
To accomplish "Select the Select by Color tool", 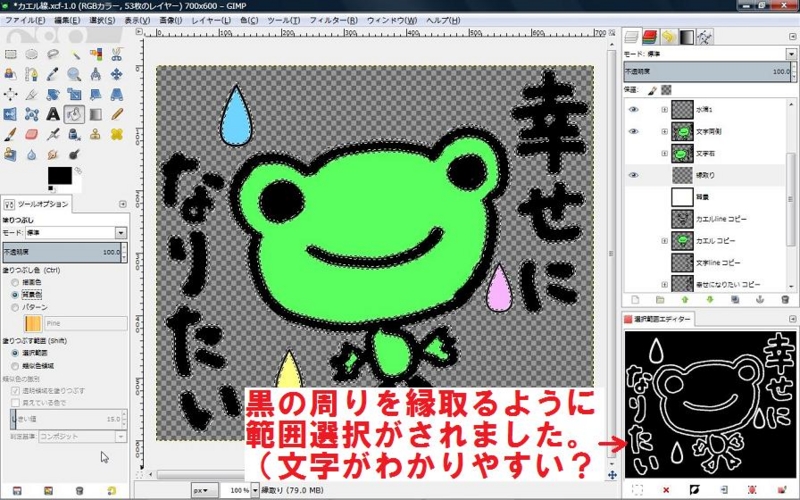I will [96, 54].
